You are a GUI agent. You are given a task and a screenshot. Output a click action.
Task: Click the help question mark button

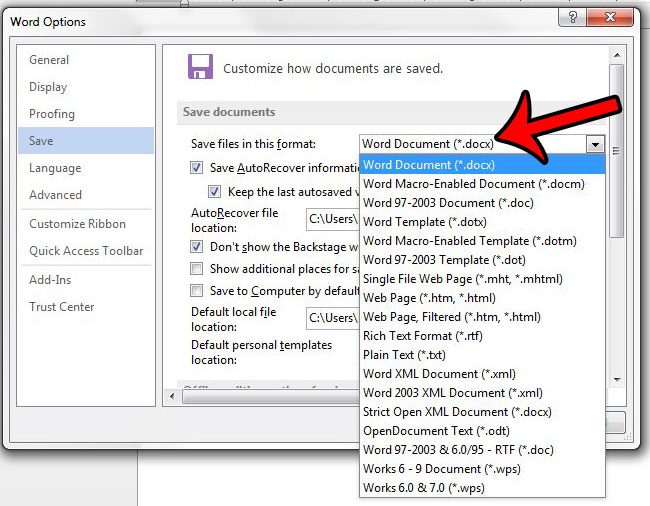pyautogui.click(x=572, y=19)
